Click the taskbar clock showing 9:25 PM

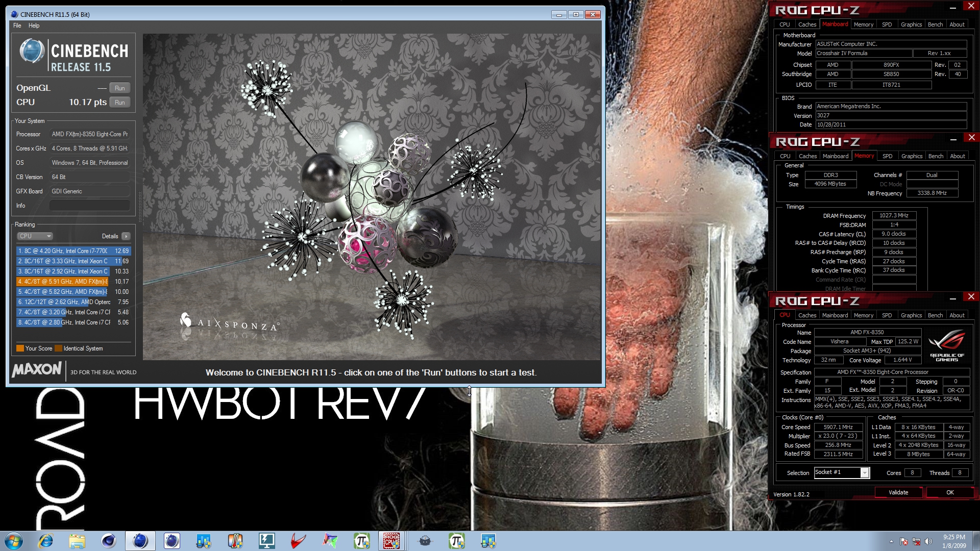click(x=954, y=541)
